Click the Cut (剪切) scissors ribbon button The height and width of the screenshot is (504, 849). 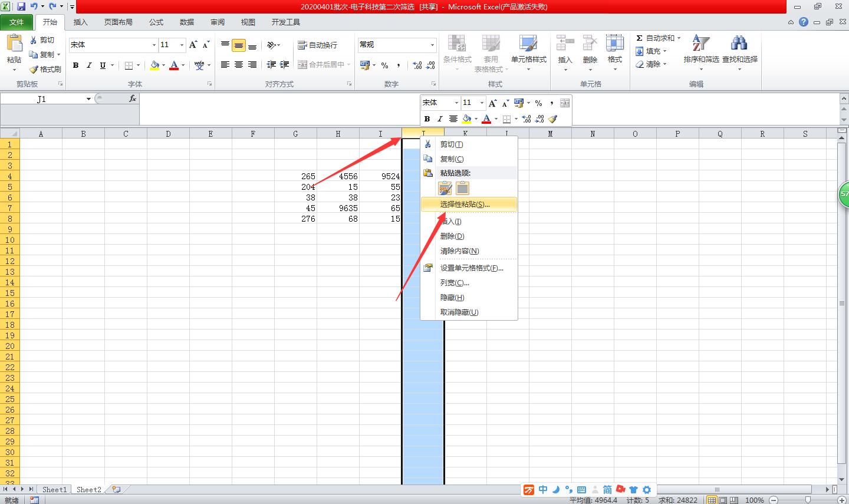42,40
